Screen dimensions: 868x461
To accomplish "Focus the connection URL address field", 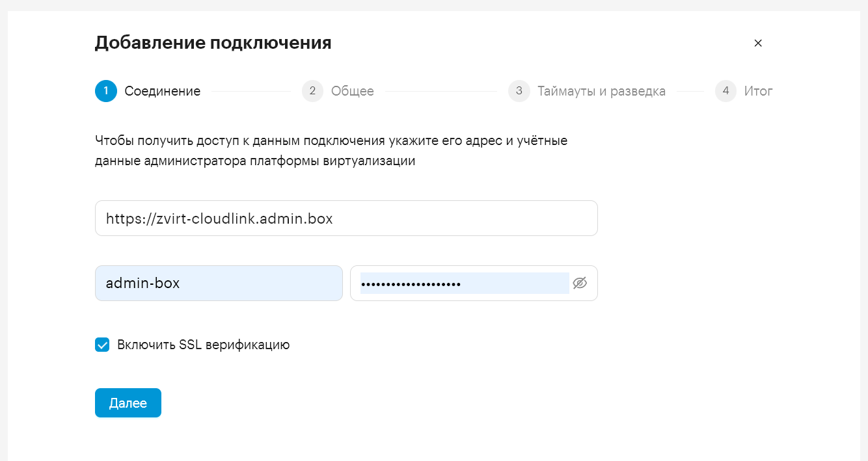I will coord(346,218).
